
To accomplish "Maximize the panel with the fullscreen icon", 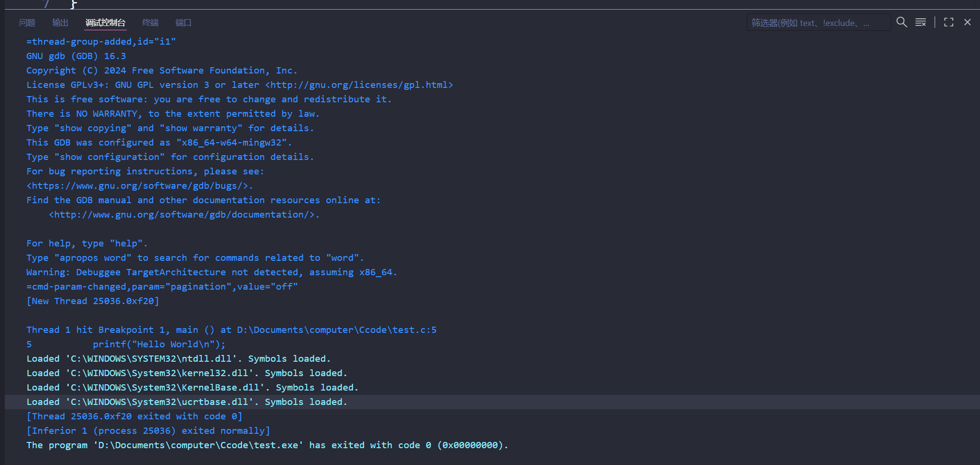I will click(948, 23).
